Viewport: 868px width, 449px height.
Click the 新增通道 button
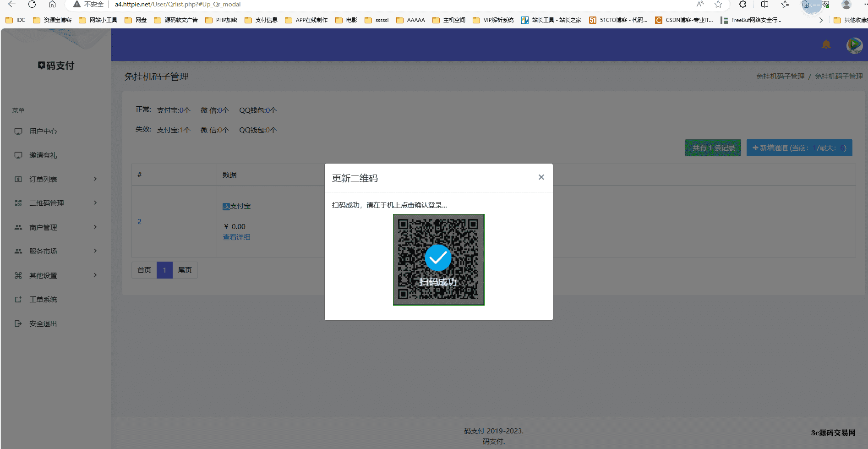click(x=799, y=148)
